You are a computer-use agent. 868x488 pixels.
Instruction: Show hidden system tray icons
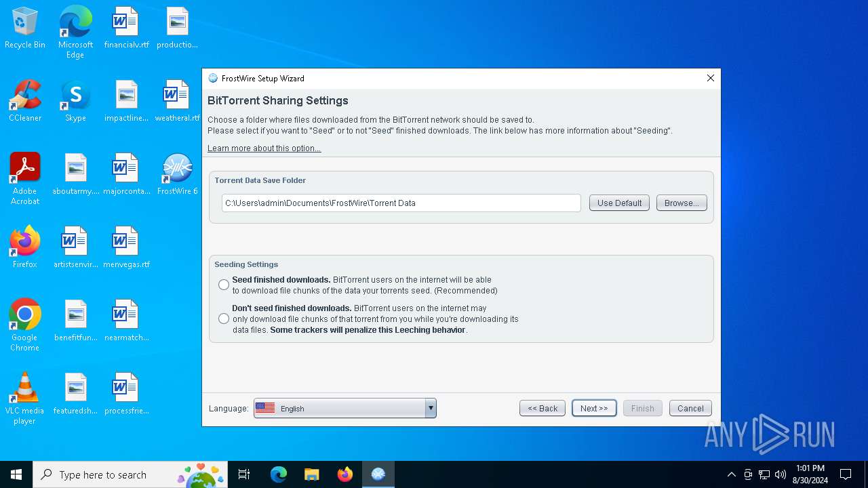click(x=731, y=474)
